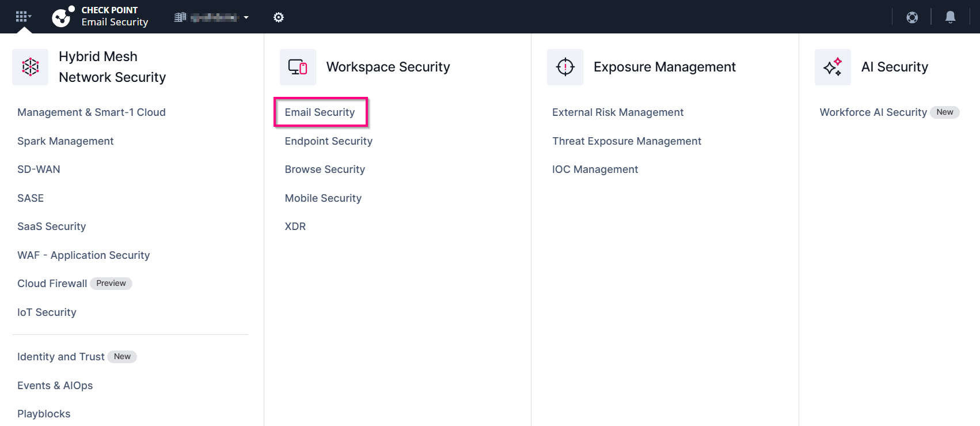Open Workforce AI Security
This screenshot has width=980, height=426.
(873, 112)
